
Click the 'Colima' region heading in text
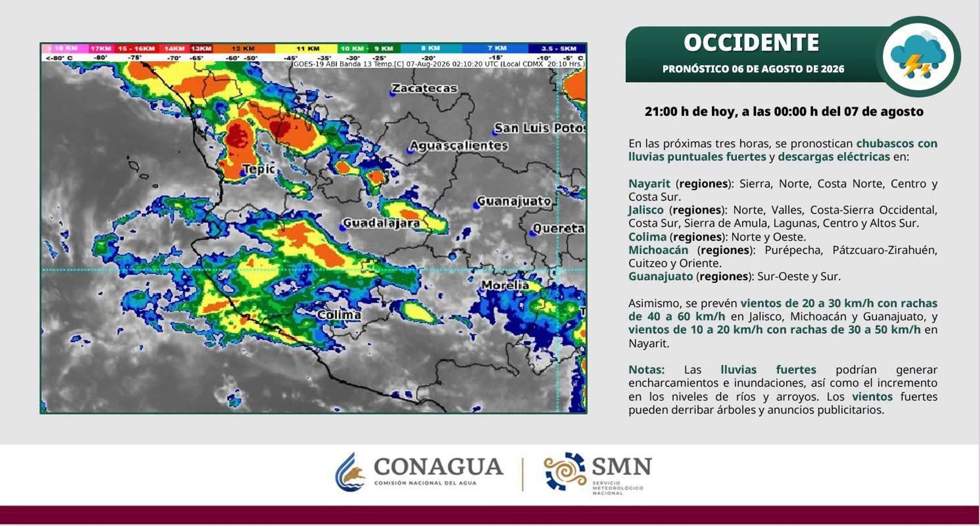click(x=647, y=236)
